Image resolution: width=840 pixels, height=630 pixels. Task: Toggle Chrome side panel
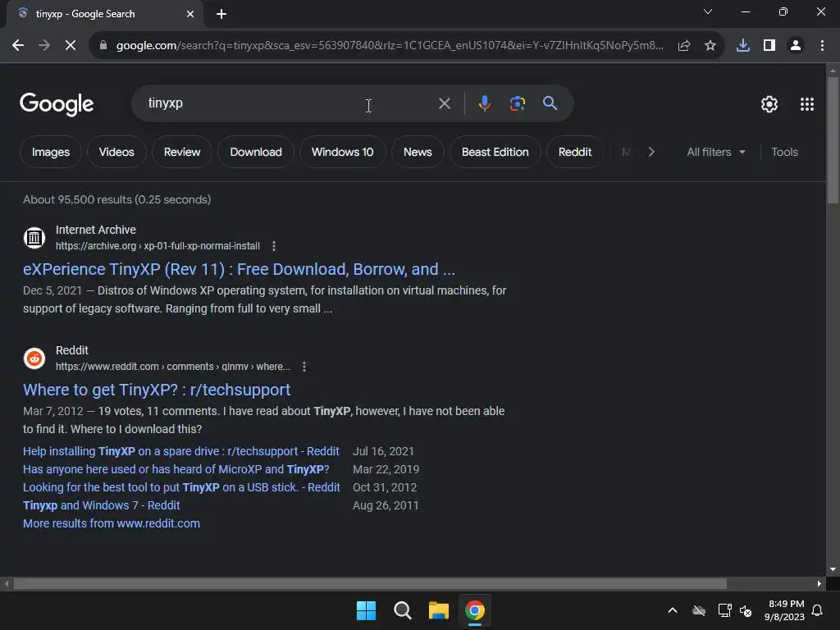(x=769, y=46)
